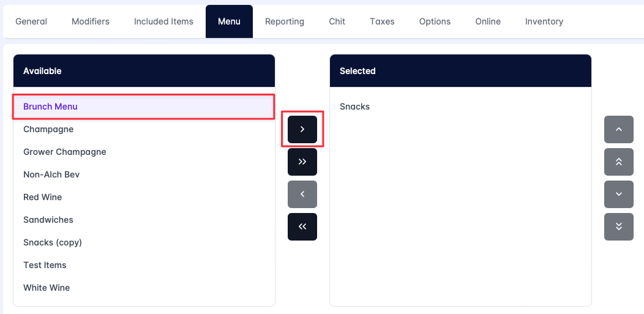
Task: Pick Red Wine from Available list
Action: pos(43,197)
